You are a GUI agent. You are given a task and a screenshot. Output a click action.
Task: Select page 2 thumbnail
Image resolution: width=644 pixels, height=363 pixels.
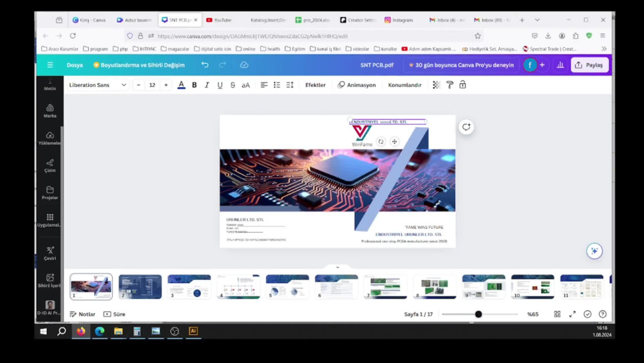[x=140, y=286]
